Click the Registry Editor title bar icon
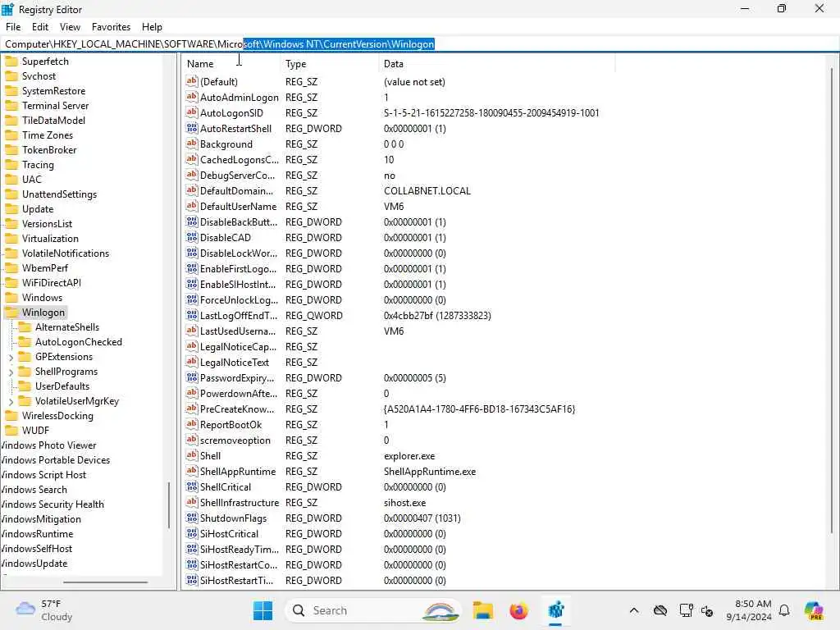Image resolution: width=840 pixels, height=630 pixels. tap(8, 9)
